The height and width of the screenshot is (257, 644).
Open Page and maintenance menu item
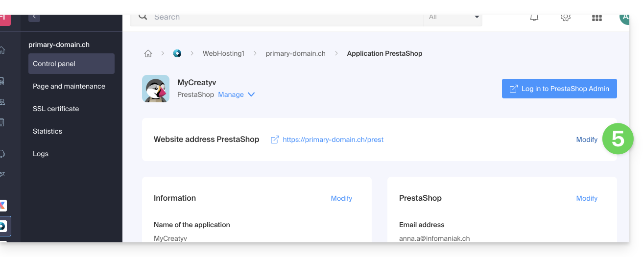point(69,86)
